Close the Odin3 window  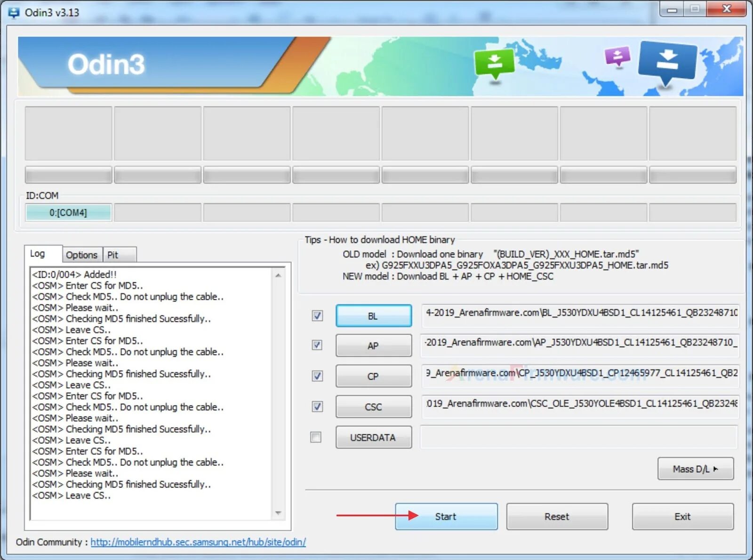pos(726,9)
